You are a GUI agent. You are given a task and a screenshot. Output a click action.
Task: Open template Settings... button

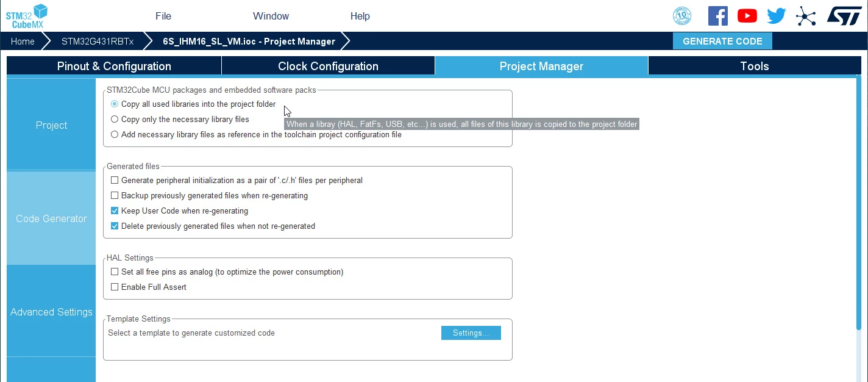[x=471, y=333]
